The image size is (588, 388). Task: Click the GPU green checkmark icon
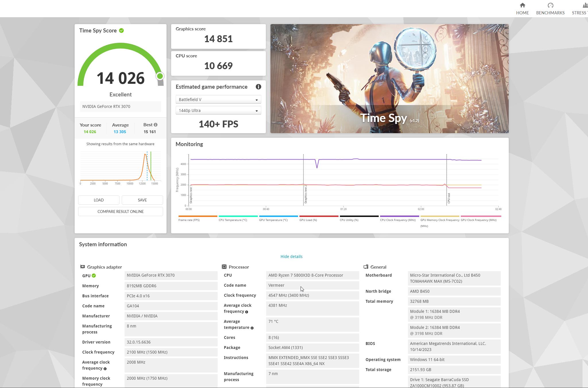[94, 276]
